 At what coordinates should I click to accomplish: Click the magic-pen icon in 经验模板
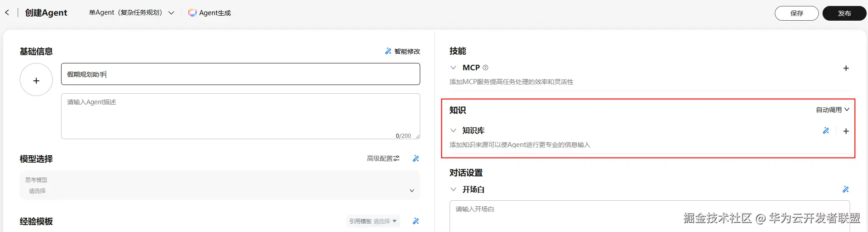(416, 221)
